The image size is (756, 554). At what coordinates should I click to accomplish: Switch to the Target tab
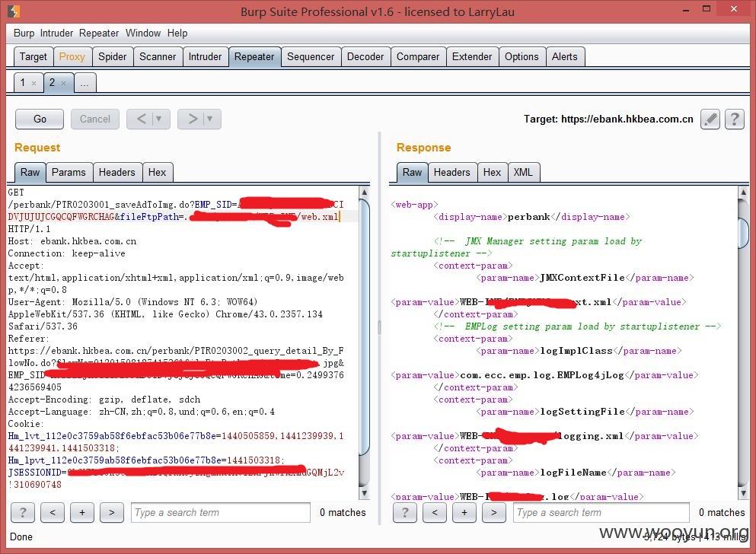[x=33, y=57]
